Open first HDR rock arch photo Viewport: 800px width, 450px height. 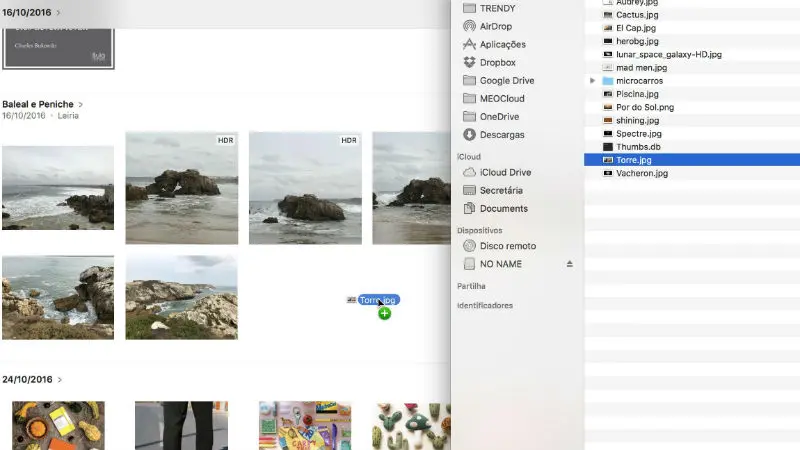[x=182, y=188]
